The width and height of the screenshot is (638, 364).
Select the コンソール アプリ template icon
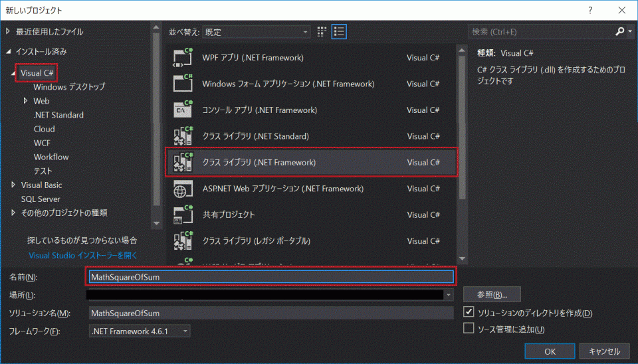183,110
